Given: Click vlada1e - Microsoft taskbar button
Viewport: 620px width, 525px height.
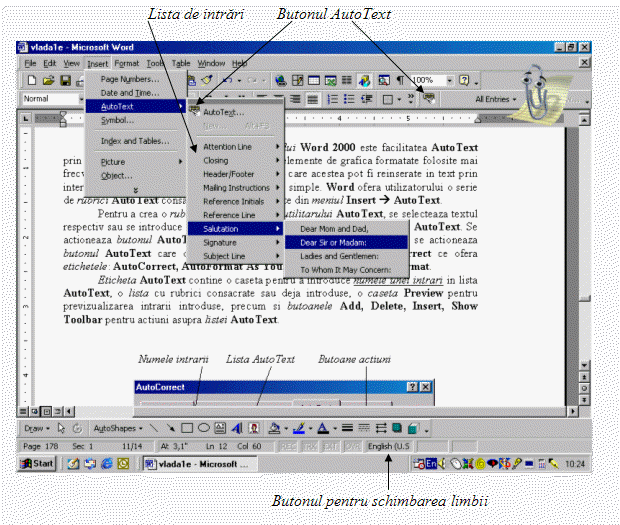Looking at the screenshot, I should (199, 464).
